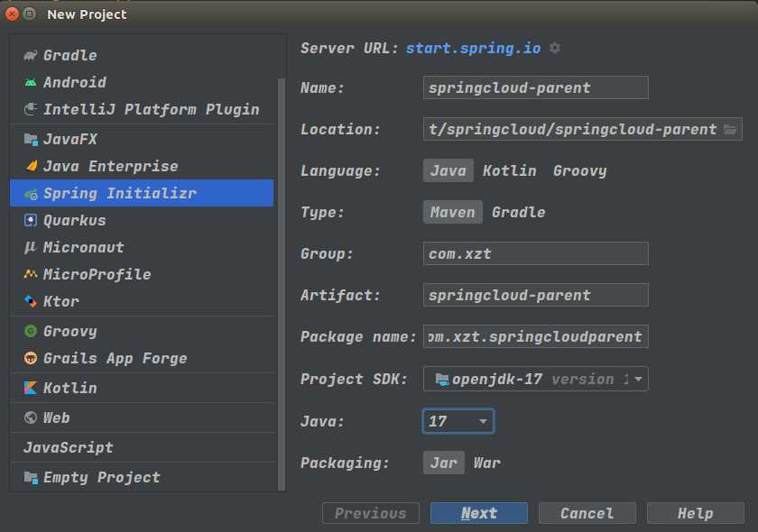Viewport: 758px width, 532px height.
Task: Select Groovy as the language
Action: 579,170
